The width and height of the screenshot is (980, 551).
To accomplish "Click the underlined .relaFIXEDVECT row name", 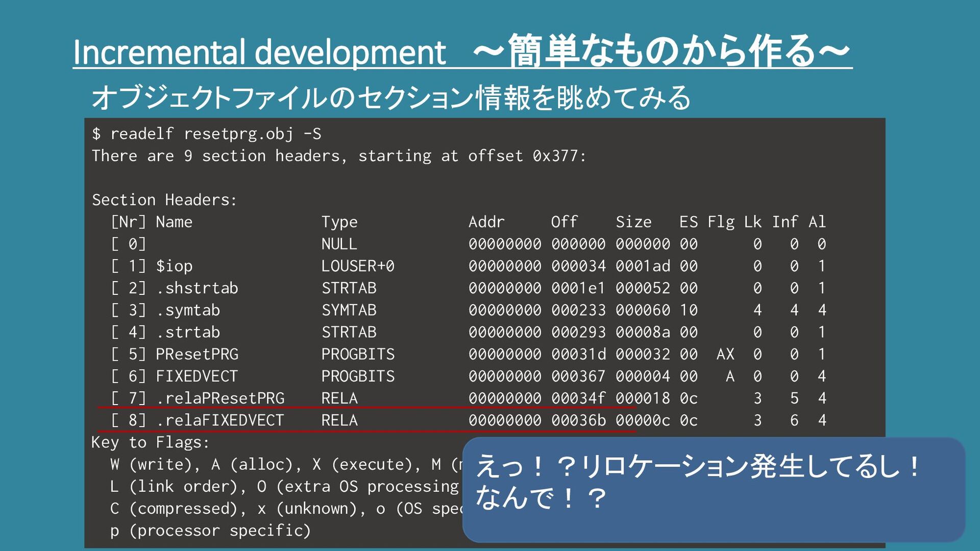I will (220, 420).
